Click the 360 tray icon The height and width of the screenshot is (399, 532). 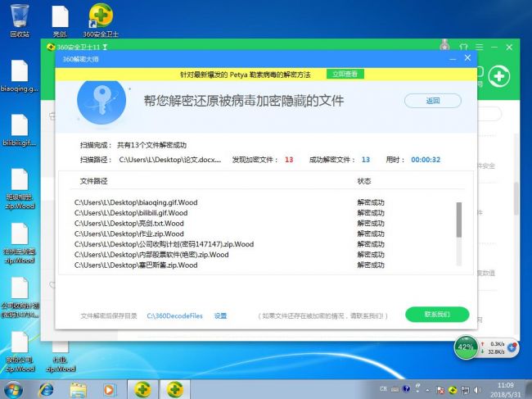tap(453, 389)
